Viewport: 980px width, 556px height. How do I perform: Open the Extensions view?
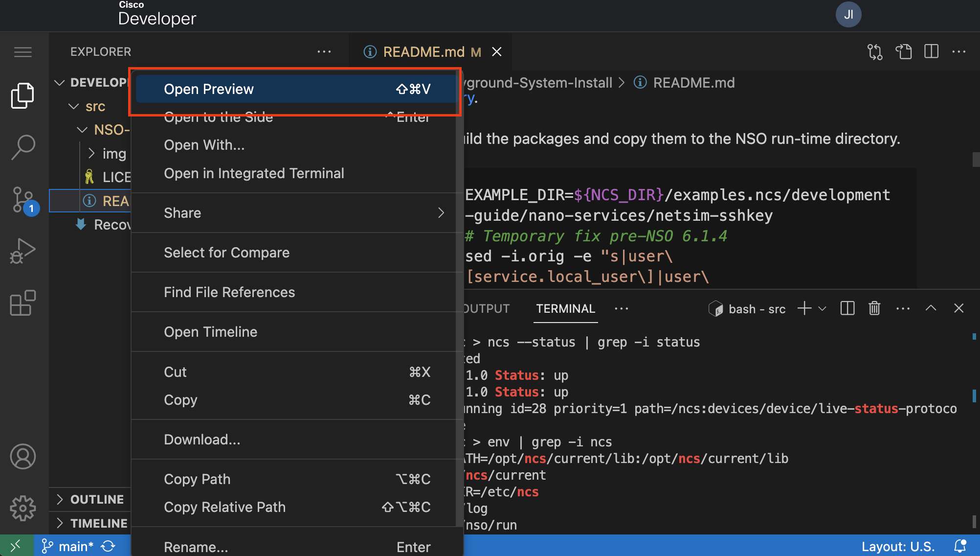point(23,303)
